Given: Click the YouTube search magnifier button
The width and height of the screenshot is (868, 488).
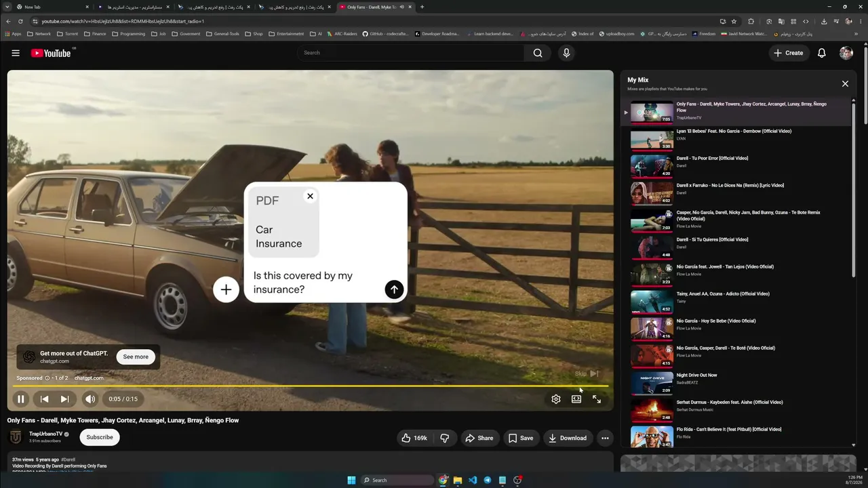Looking at the screenshot, I should coord(538,53).
